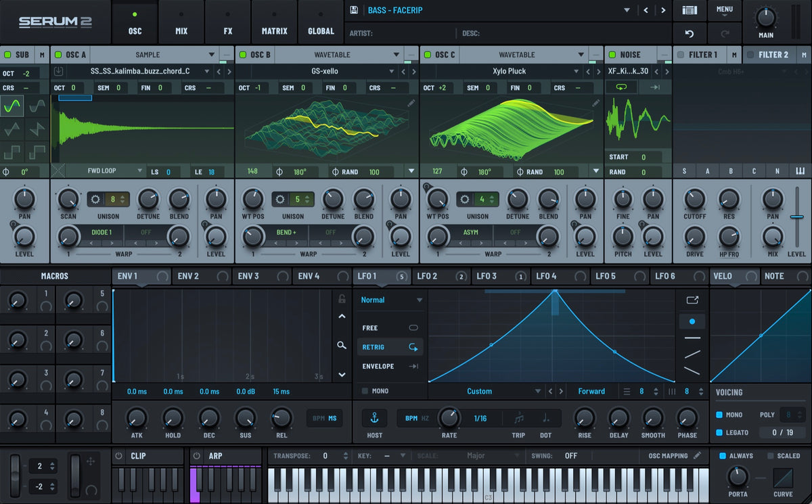Click the OSC mapping pencil icon
This screenshot has width=812, height=504.
698,455
